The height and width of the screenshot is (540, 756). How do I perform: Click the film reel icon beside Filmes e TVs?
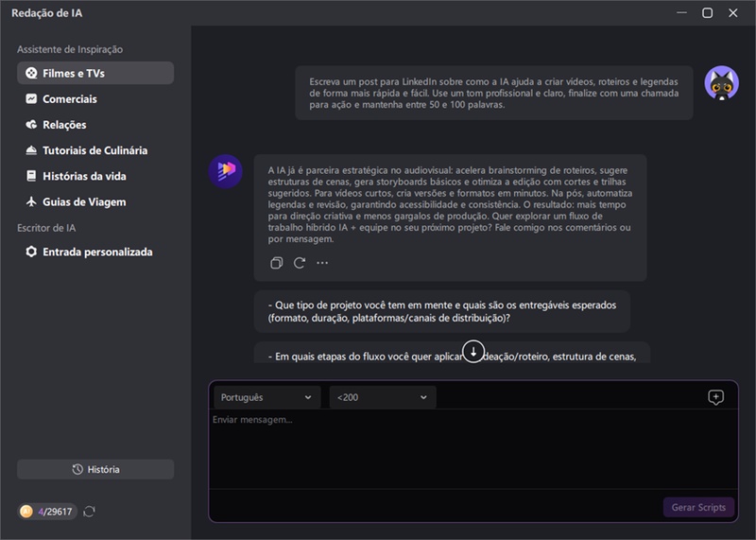point(31,73)
